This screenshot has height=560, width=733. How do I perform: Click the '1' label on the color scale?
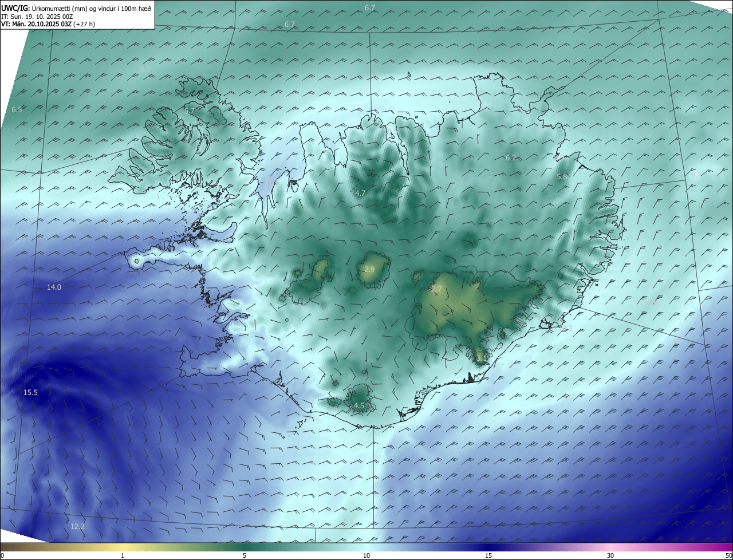(123, 555)
